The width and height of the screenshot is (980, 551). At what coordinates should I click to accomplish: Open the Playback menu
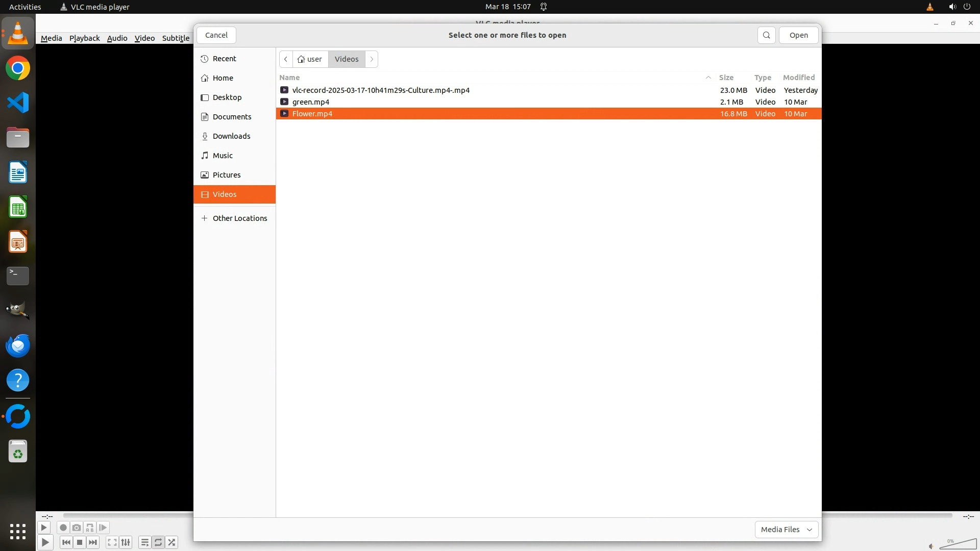84,38
